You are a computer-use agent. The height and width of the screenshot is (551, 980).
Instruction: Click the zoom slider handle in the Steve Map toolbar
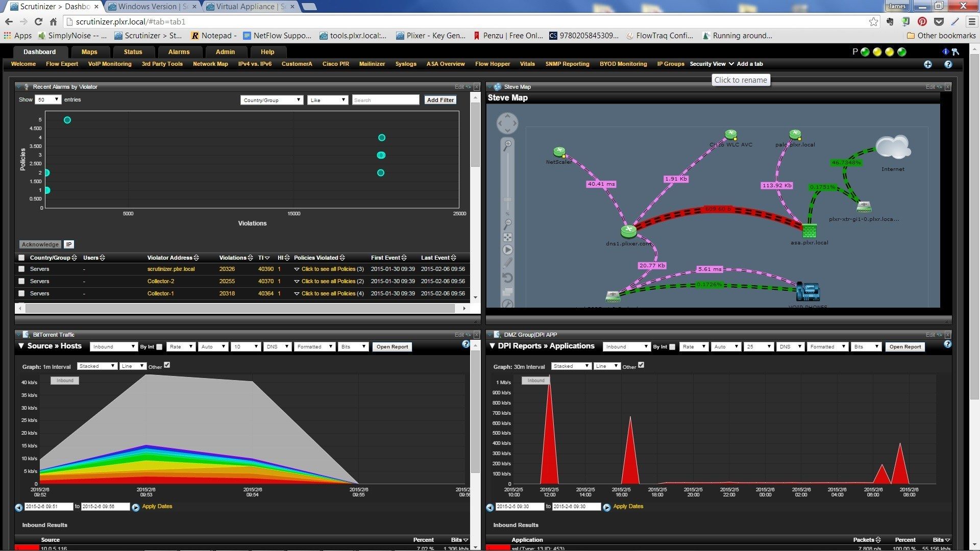pyautogui.click(x=507, y=200)
